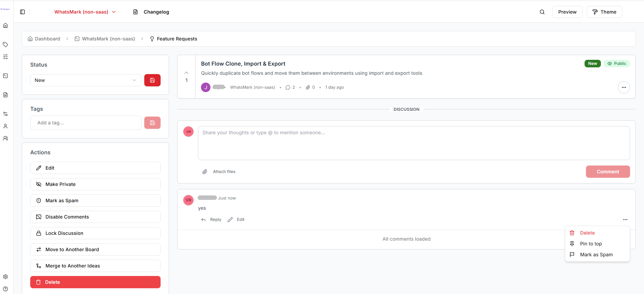Click the Attach files paperclip

(205, 172)
